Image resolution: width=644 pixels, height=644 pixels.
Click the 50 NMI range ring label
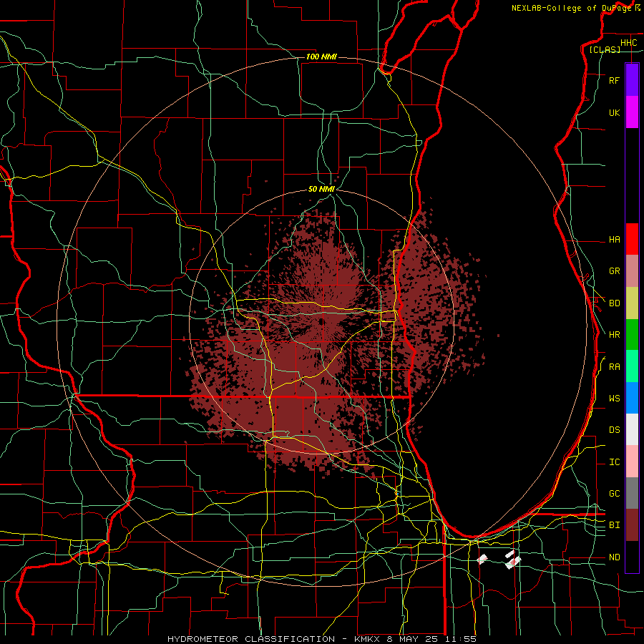pyautogui.click(x=321, y=190)
